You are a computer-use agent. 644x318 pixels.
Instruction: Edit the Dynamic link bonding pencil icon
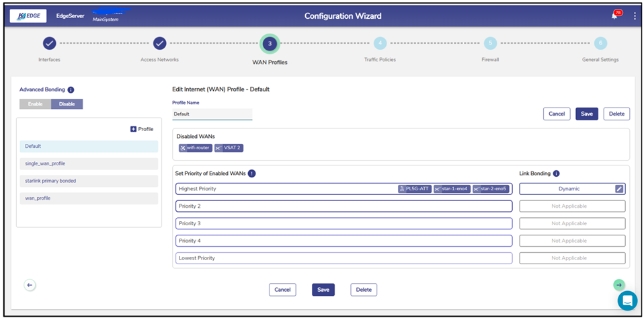[619, 189]
